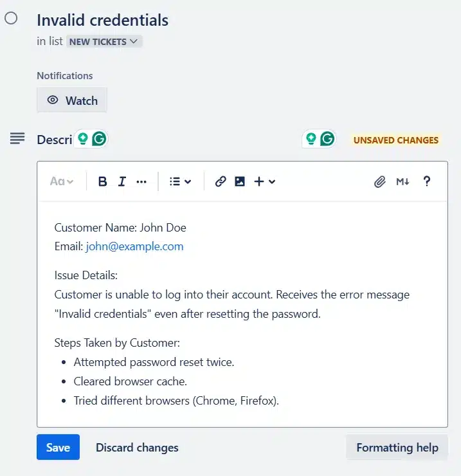
Task: Watch this card for notifications
Action: point(72,100)
